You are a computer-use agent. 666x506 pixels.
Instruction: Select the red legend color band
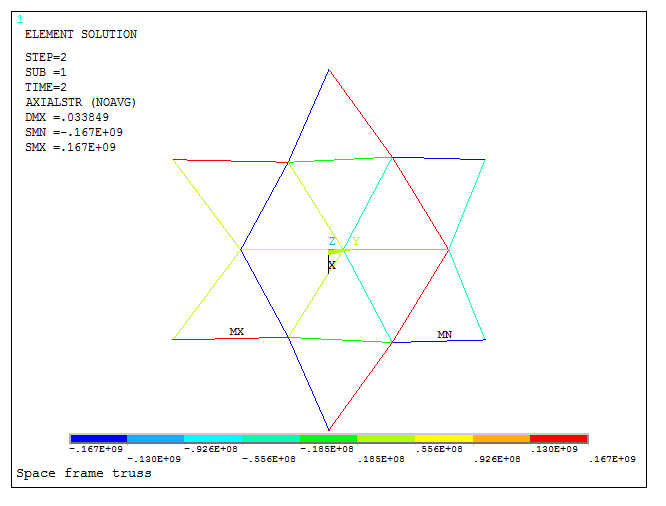[x=558, y=438]
